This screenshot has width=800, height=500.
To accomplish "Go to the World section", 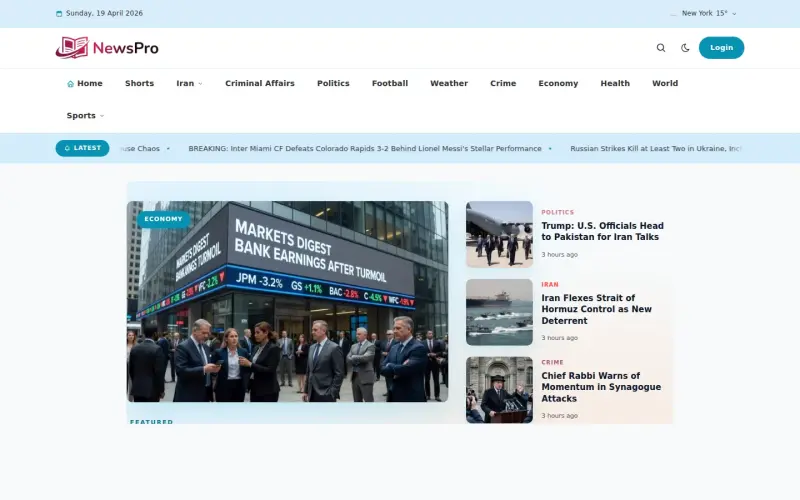I will click(665, 83).
